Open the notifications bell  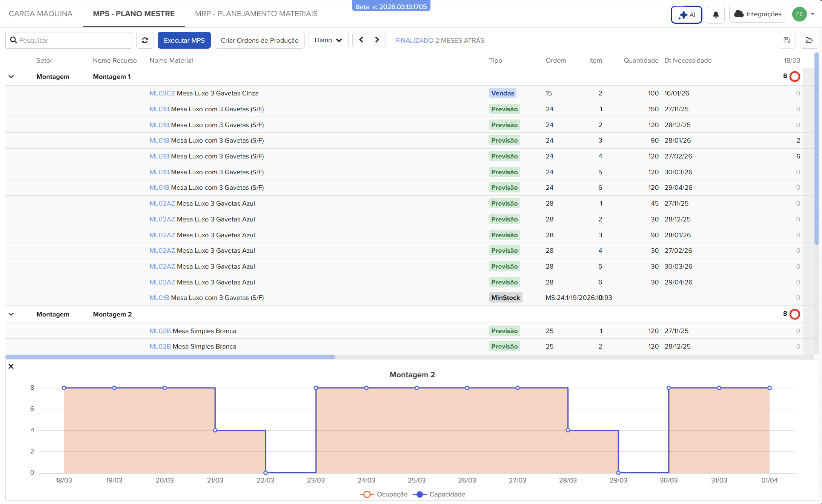(x=716, y=15)
